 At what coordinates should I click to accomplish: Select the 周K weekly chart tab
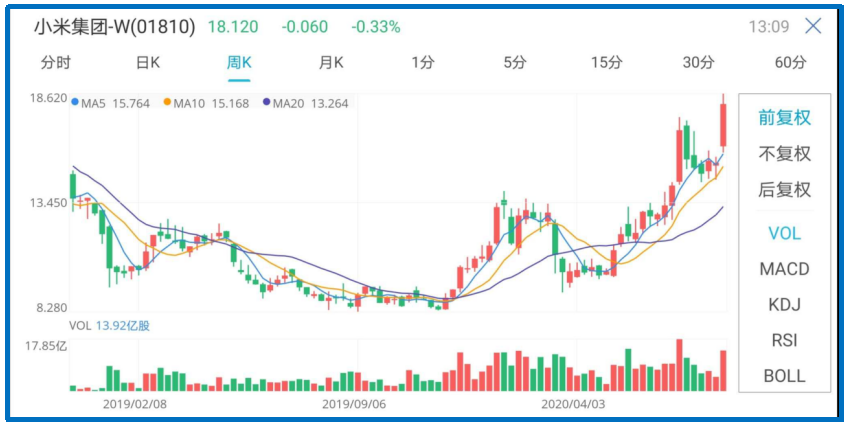pos(239,62)
